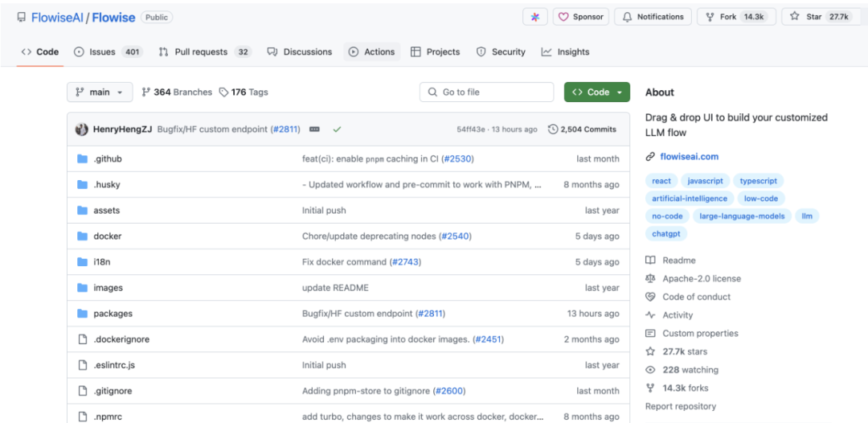Open the flowiseai.com website link

pos(690,157)
